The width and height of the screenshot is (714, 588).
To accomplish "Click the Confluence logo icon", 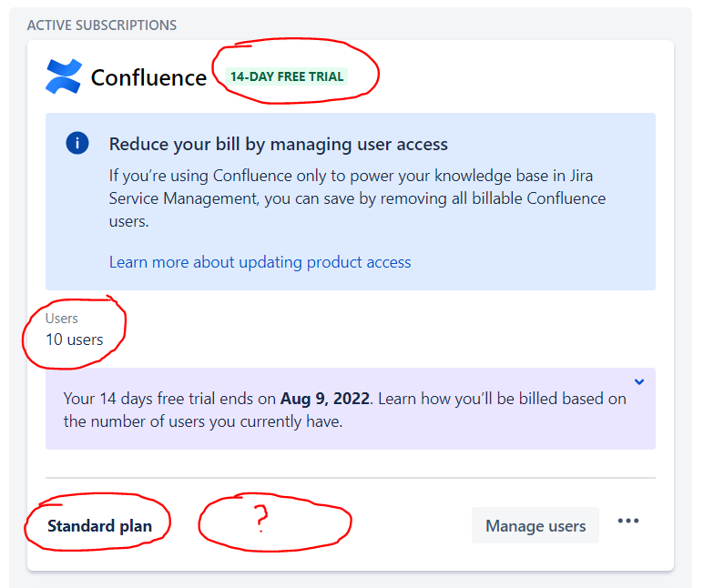I will pyautogui.click(x=64, y=76).
